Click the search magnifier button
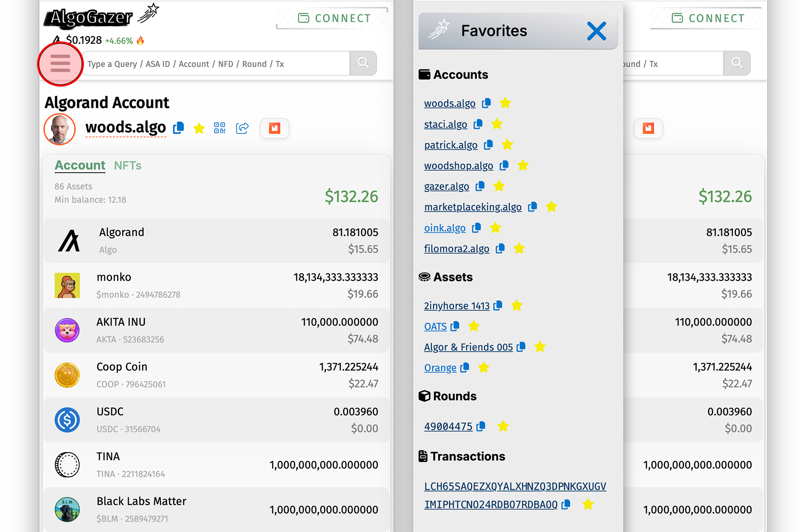This screenshot has width=812, height=532. pyautogui.click(x=363, y=63)
